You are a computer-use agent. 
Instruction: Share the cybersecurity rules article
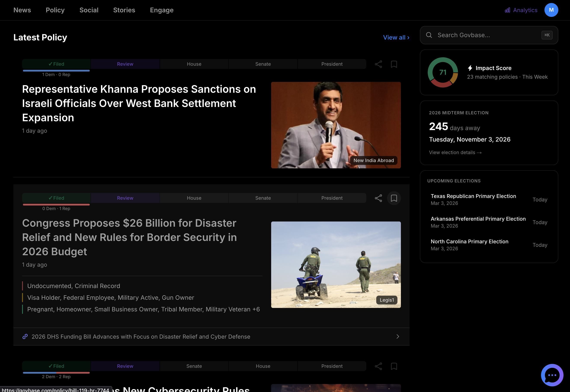tap(378, 366)
